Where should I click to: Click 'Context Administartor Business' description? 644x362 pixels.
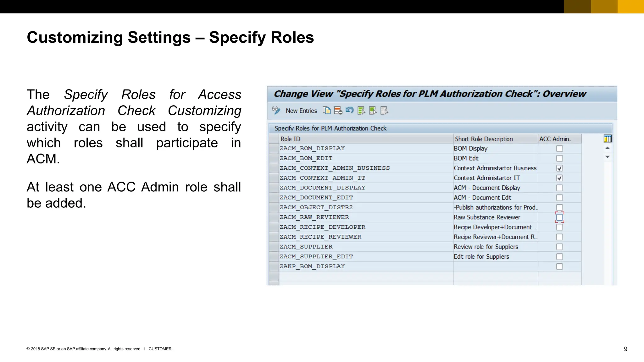(496, 168)
